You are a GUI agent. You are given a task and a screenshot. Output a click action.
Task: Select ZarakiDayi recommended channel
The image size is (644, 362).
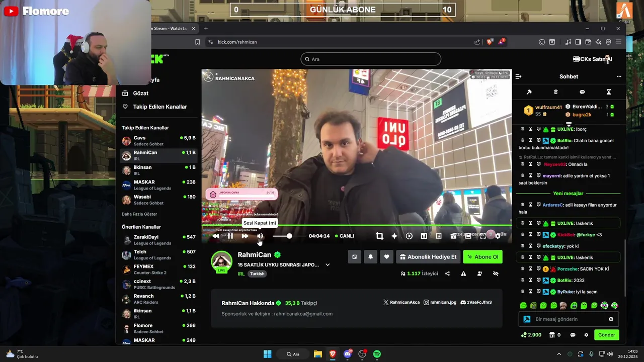[158, 240]
